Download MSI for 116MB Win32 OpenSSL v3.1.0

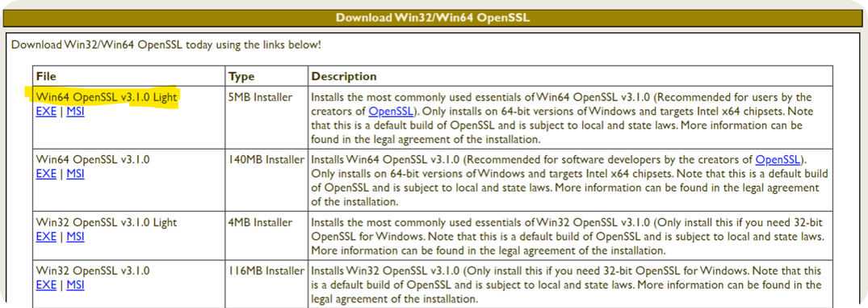tap(75, 285)
